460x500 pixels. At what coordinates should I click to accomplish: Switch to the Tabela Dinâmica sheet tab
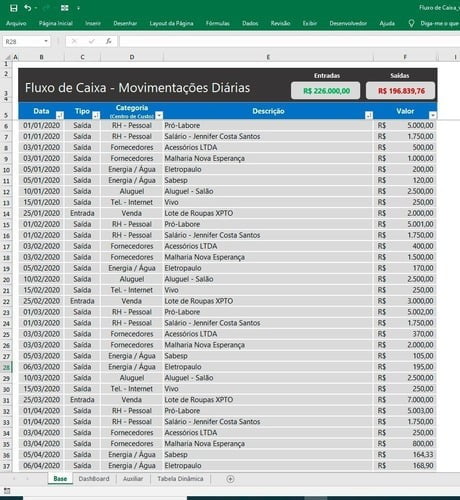click(x=180, y=479)
